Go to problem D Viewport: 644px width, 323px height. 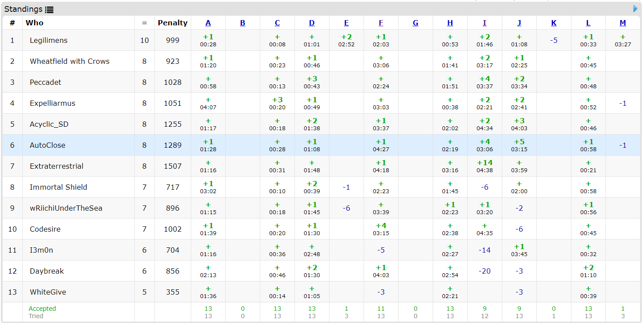point(311,23)
